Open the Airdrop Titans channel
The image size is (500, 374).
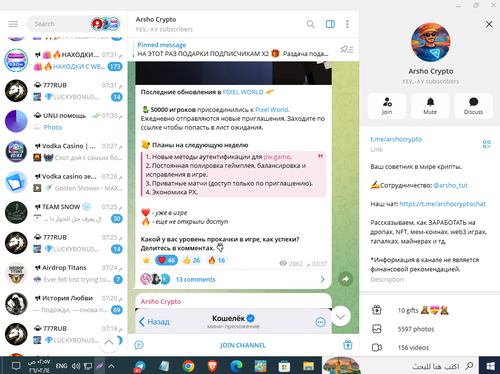pos(63,273)
